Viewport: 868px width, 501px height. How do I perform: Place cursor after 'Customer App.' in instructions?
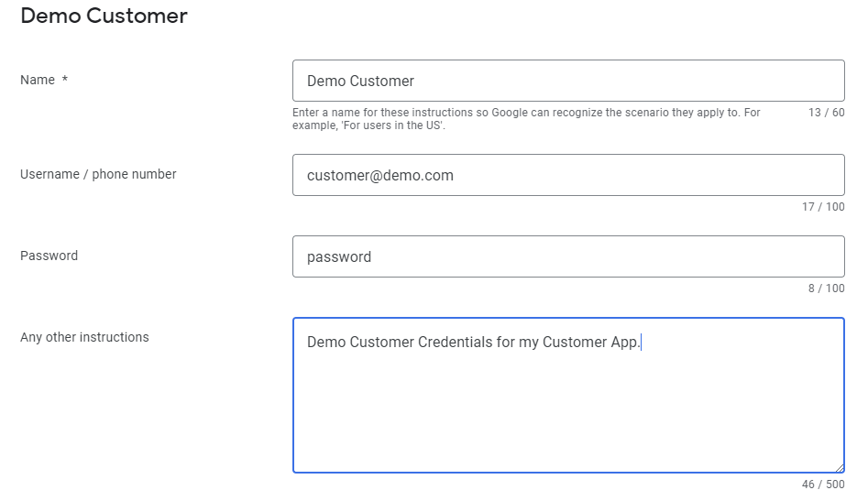pyautogui.click(x=641, y=342)
